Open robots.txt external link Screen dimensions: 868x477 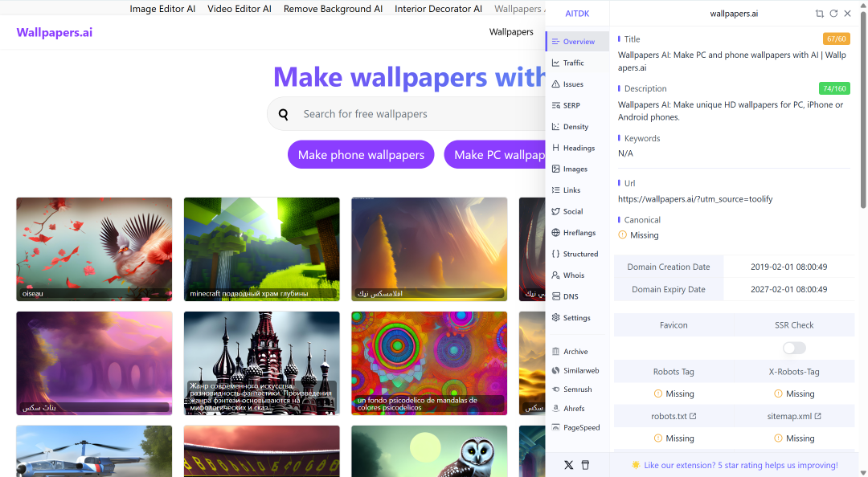pyautogui.click(x=674, y=416)
